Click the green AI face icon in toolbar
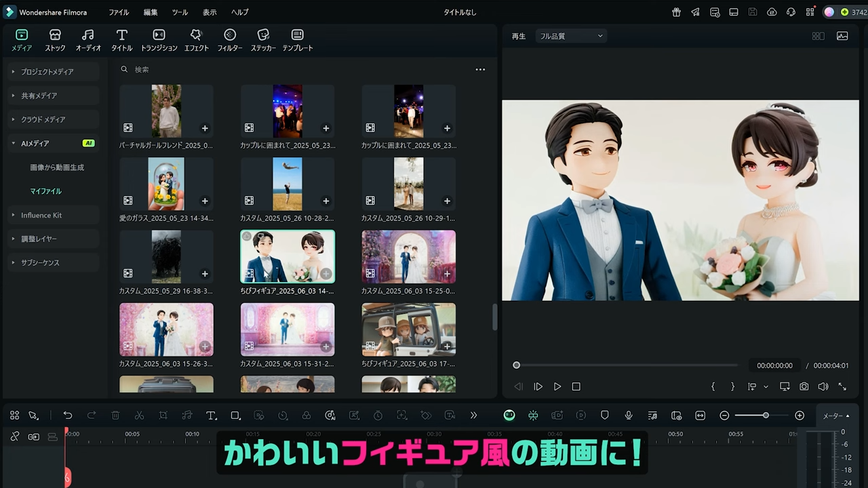Image resolution: width=868 pixels, height=488 pixels. 509,415
